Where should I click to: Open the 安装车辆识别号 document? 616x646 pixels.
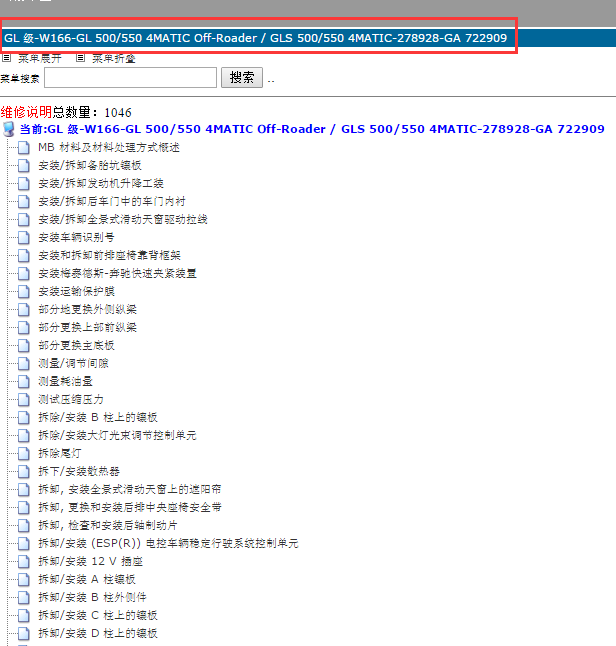76,237
